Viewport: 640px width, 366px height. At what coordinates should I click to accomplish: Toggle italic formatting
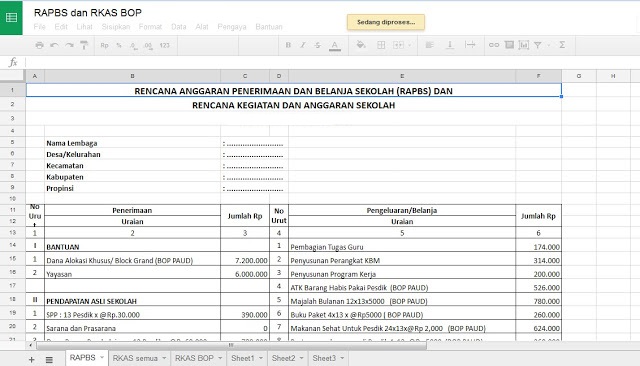pos(303,45)
